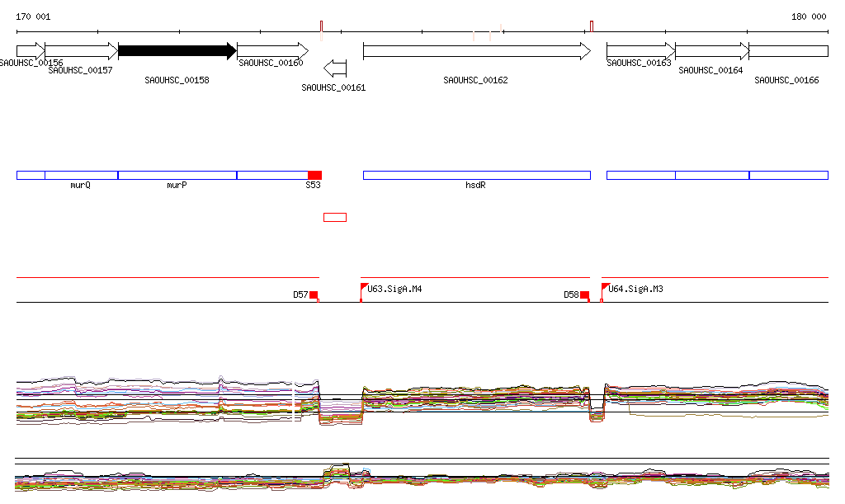Click the SAOUHSC_00161 gene label

pyautogui.click(x=333, y=87)
